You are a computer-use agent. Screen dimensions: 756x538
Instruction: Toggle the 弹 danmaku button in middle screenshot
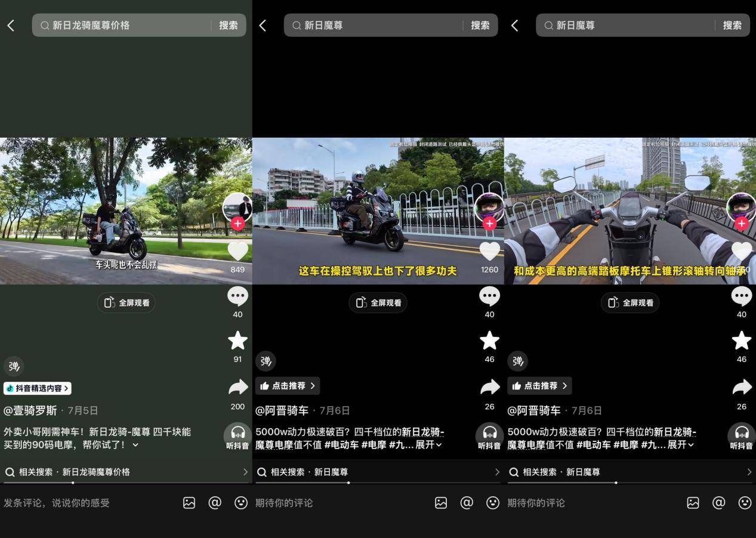(266, 361)
